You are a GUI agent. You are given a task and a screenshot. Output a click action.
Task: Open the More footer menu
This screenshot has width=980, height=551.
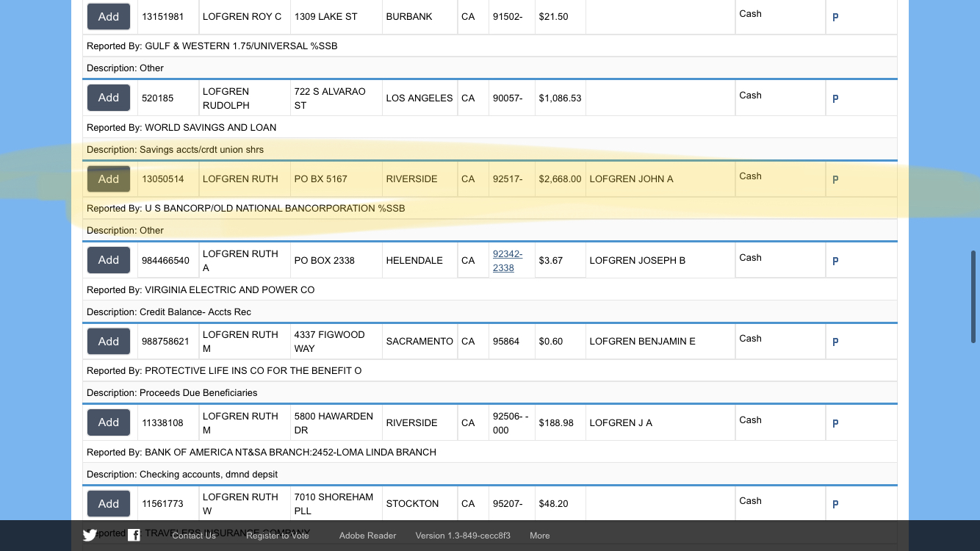540,536
